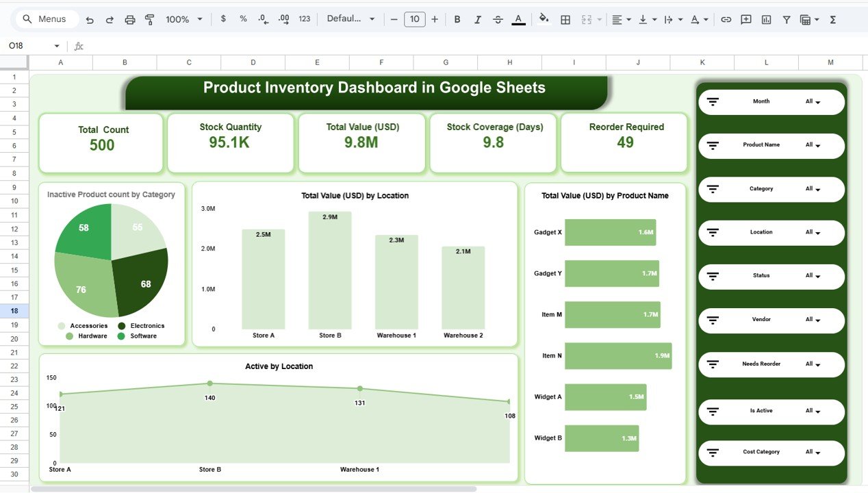Undo the last action

(90, 19)
